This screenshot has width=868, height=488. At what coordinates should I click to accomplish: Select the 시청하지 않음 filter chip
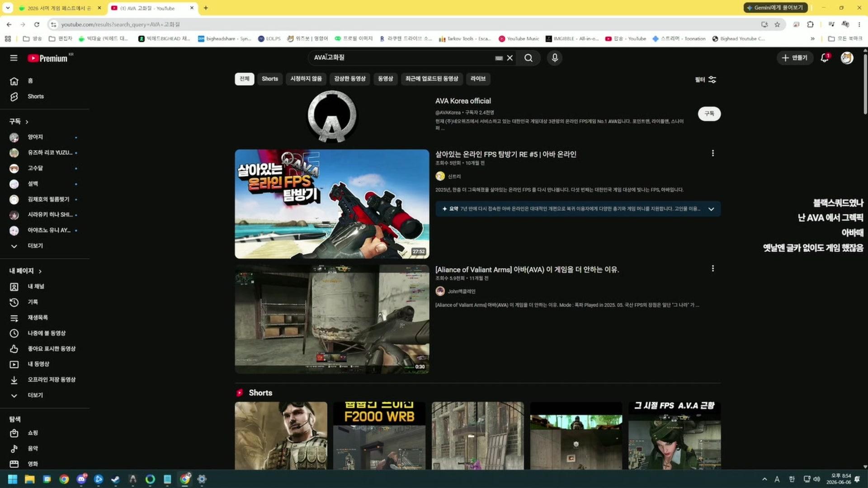(306, 79)
